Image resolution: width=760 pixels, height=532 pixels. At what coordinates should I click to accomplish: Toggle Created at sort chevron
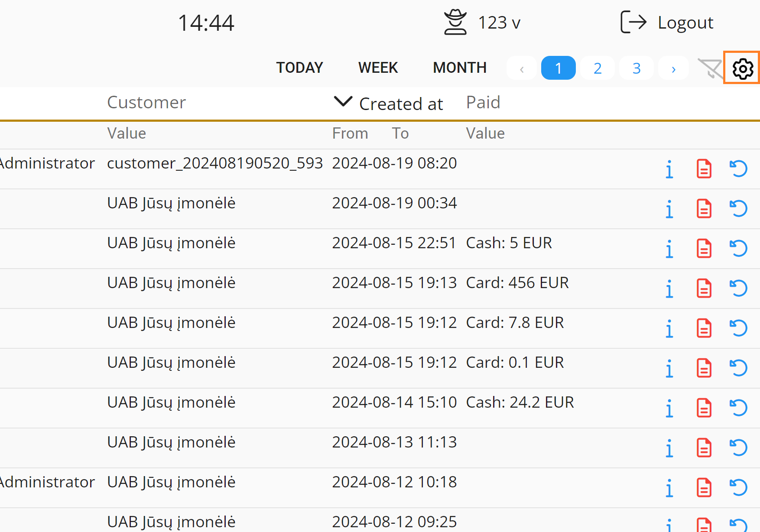tap(343, 102)
